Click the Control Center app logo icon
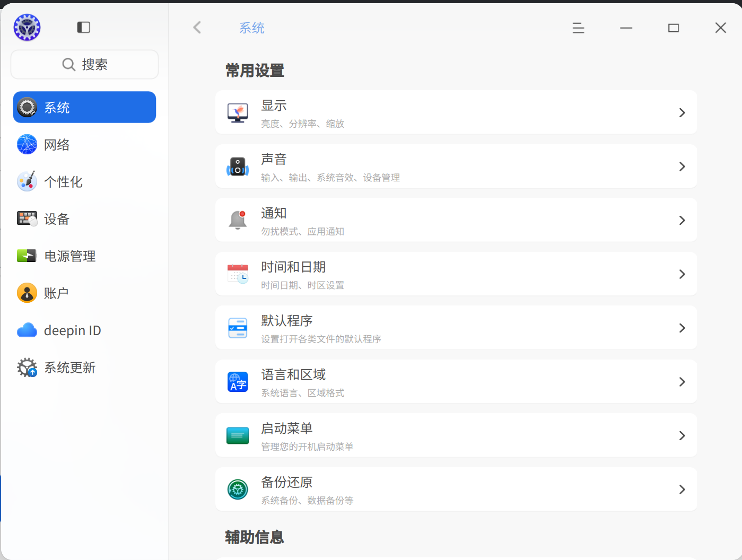This screenshot has height=560, width=742. [27, 28]
